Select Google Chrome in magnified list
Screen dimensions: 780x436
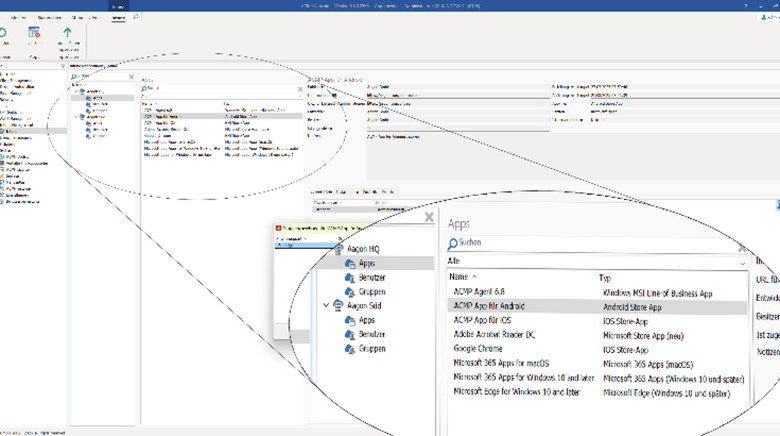click(478, 348)
